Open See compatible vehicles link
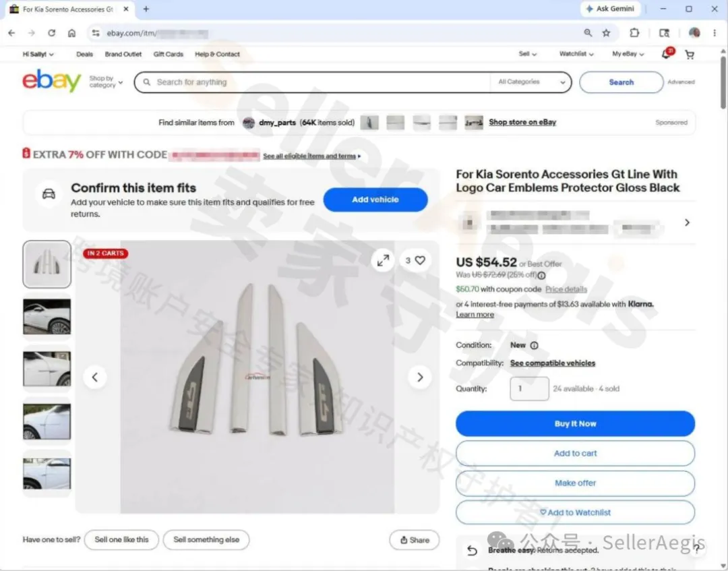The image size is (728, 571). (553, 363)
